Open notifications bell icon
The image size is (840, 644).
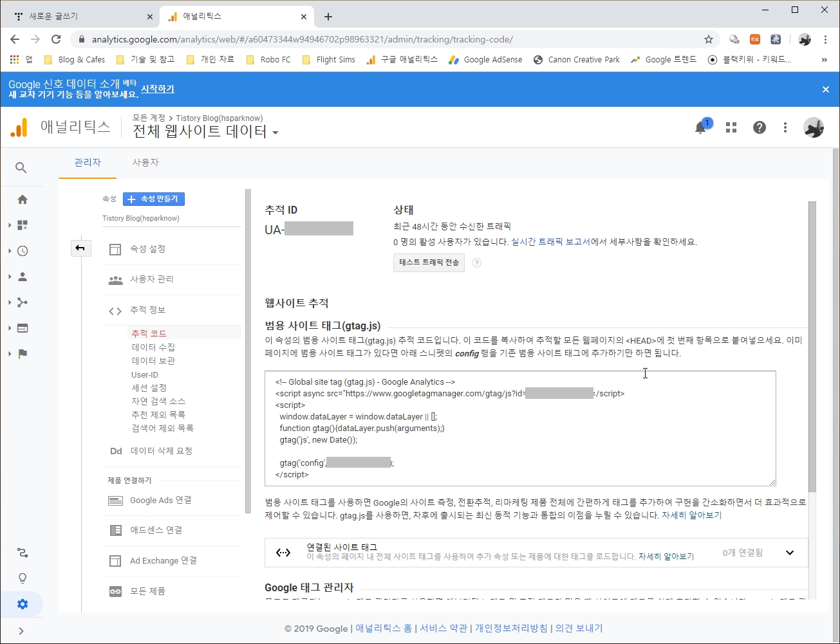pos(701,127)
